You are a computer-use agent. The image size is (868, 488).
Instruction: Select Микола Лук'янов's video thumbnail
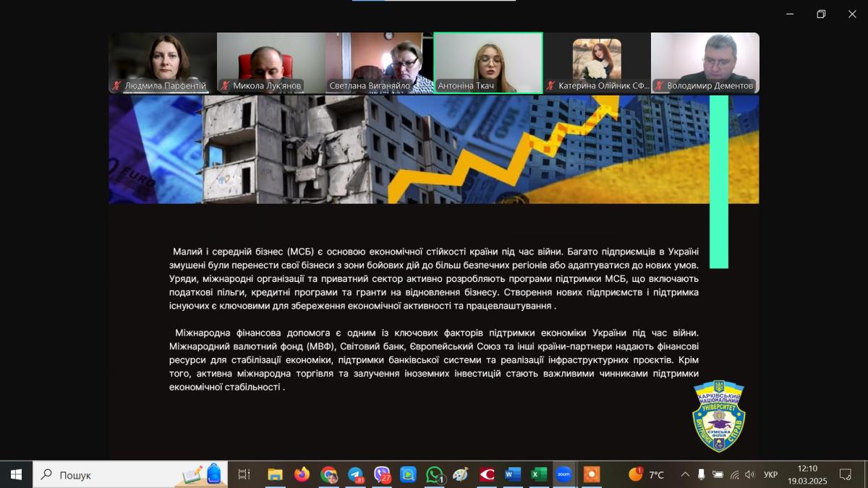271,63
